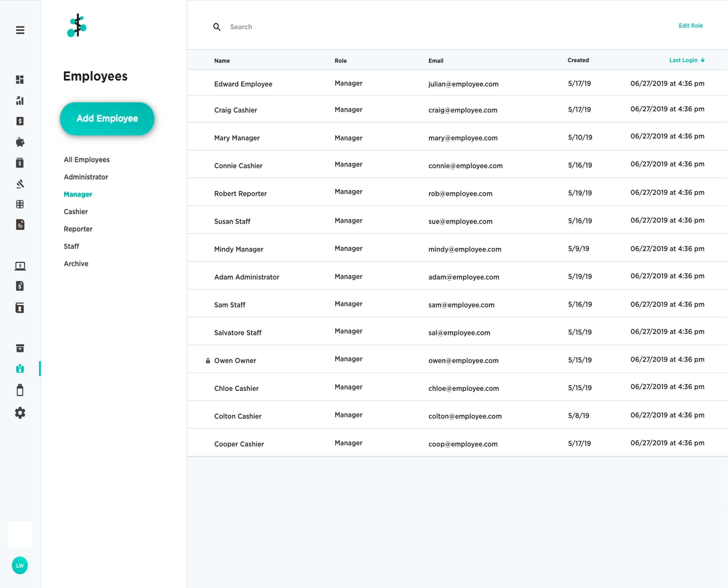
Task: Open the dashboard tiles icon in sidebar
Action: coord(20,80)
